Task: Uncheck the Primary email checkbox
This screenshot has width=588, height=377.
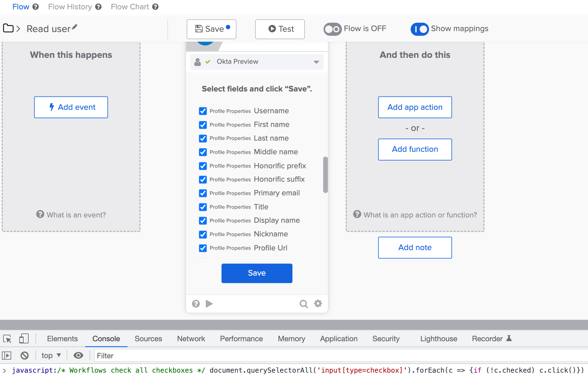Action: click(x=203, y=193)
